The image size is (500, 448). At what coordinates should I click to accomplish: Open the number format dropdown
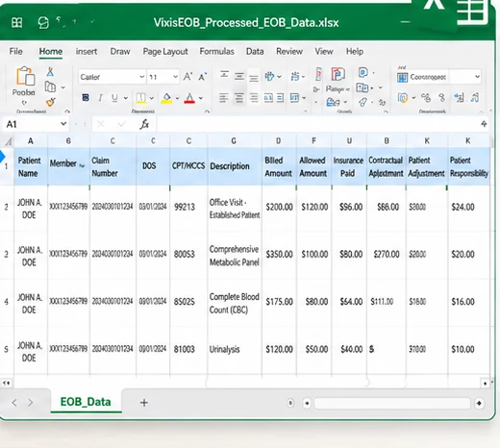[477, 77]
